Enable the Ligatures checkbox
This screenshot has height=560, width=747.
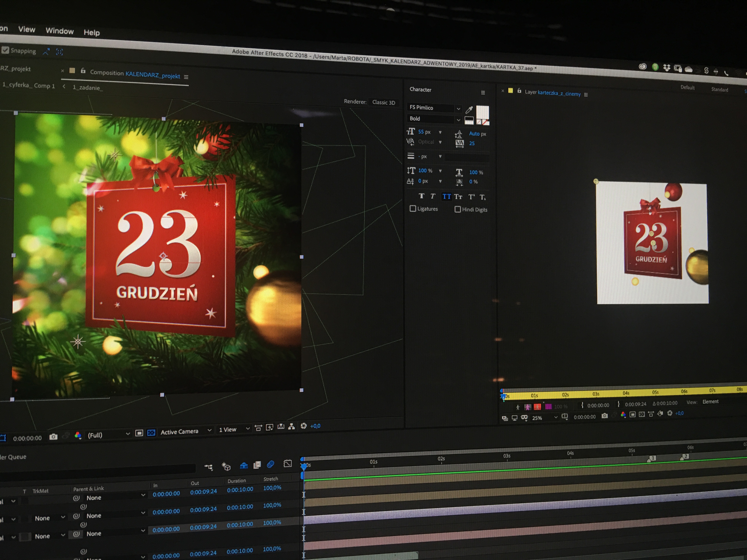(x=413, y=209)
